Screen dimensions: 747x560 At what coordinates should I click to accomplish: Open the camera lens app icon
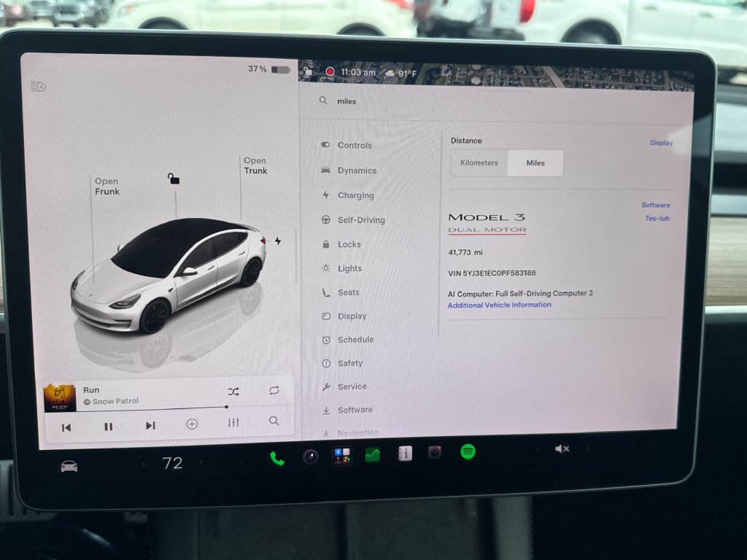coord(311,457)
